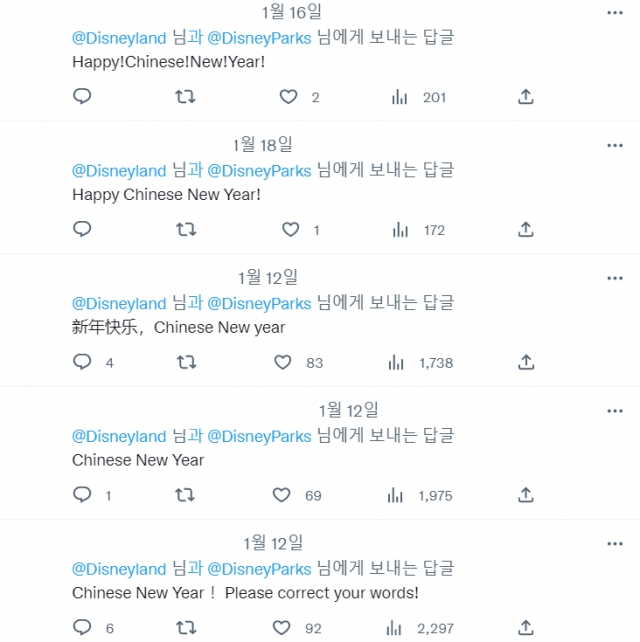Share the tweet with 201 views

point(526,97)
